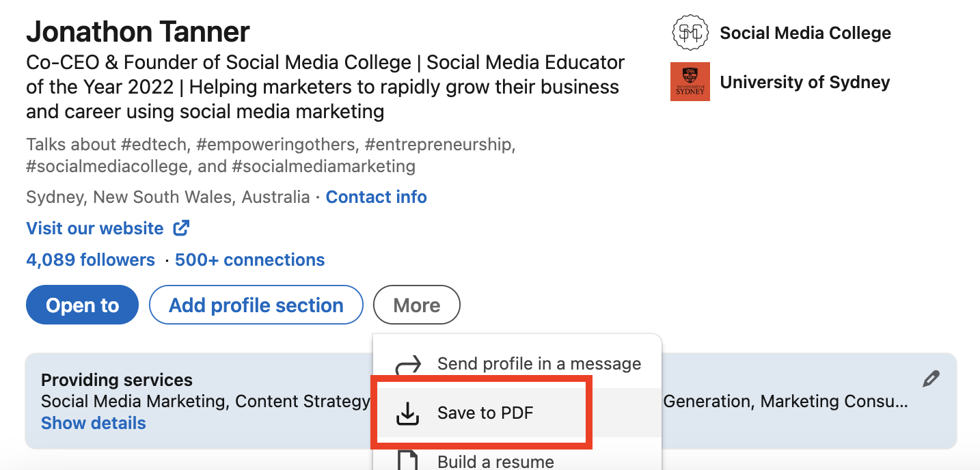Open the 500+ connections page

[250, 260]
